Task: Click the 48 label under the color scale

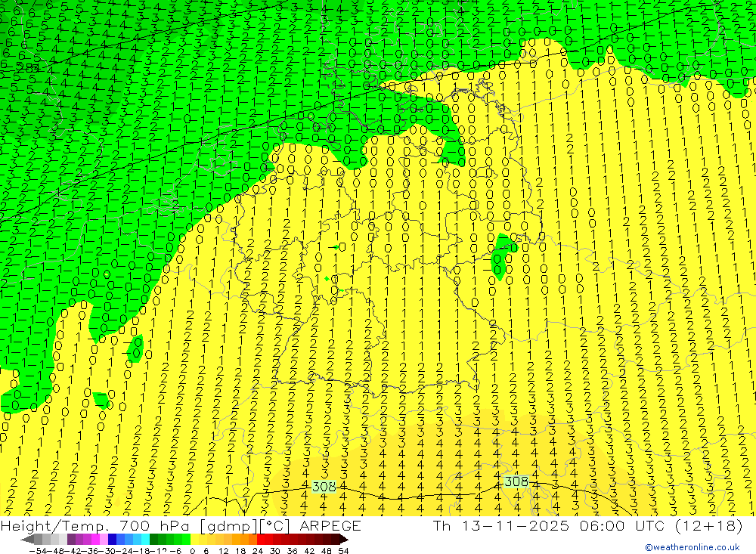Action: (327, 551)
